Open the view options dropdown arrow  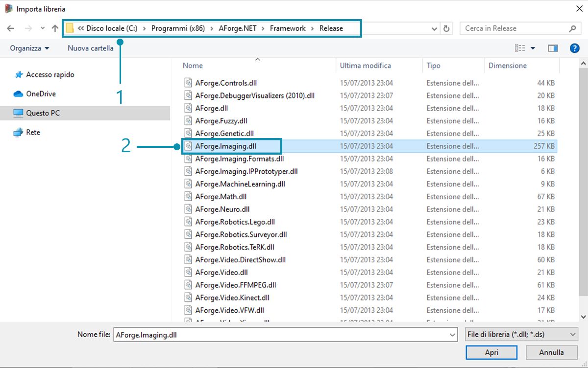533,48
